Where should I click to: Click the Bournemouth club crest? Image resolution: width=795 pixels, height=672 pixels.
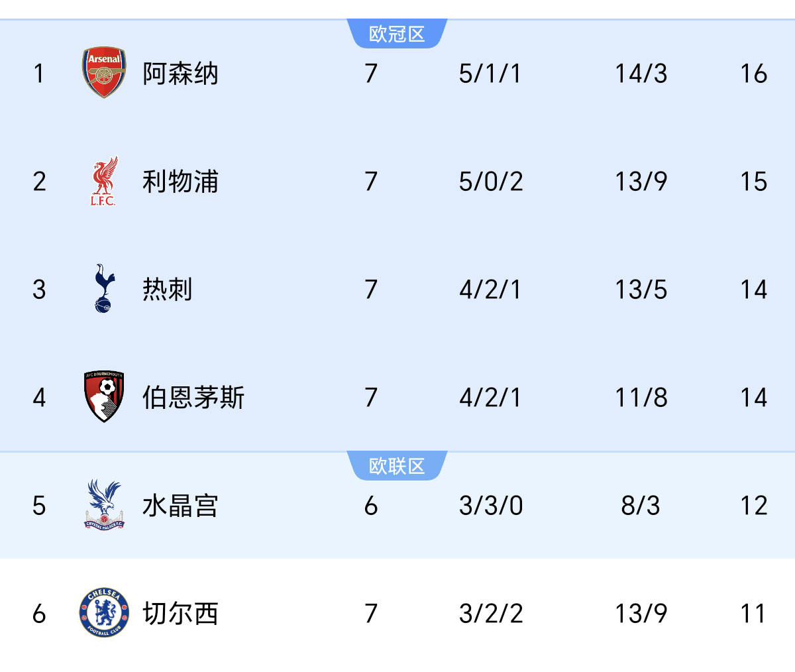(x=104, y=396)
